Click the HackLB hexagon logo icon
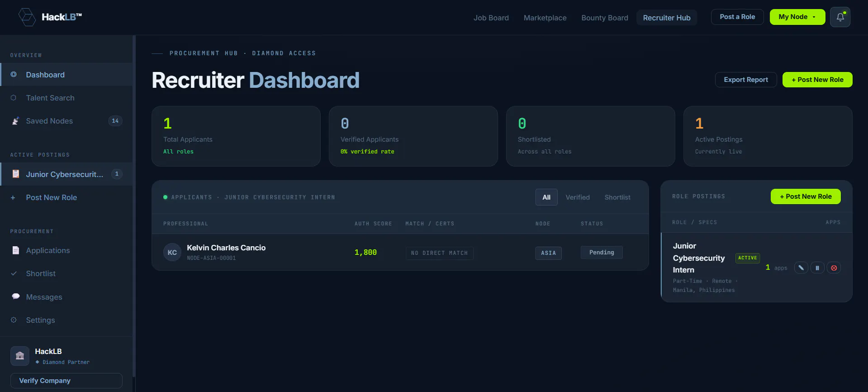The width and height of the screenshot is (868, 392). pos(27,17)
